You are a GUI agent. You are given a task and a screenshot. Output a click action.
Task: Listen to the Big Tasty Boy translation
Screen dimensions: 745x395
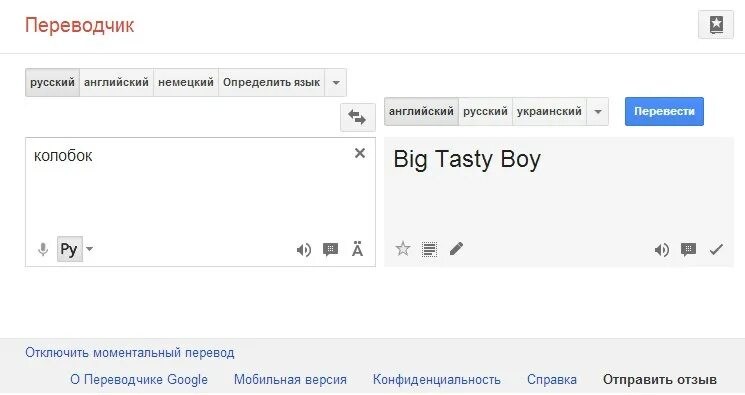661,250
